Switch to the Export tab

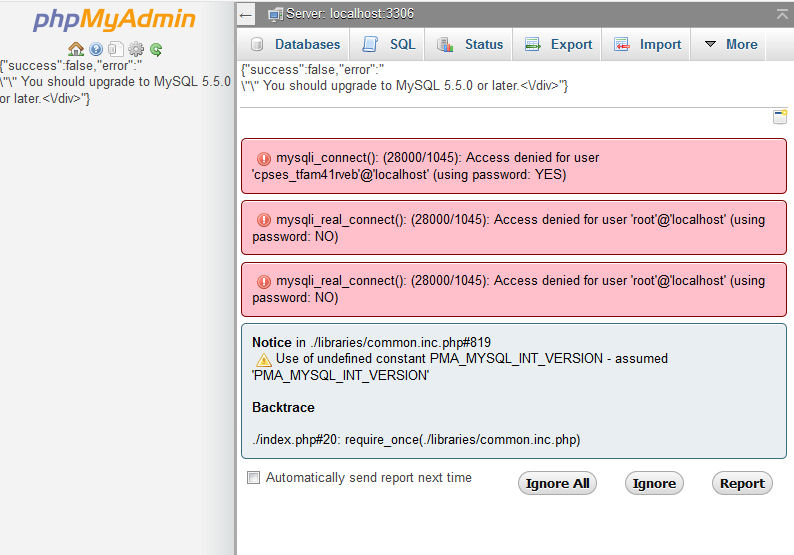click(x=558, y=45)
